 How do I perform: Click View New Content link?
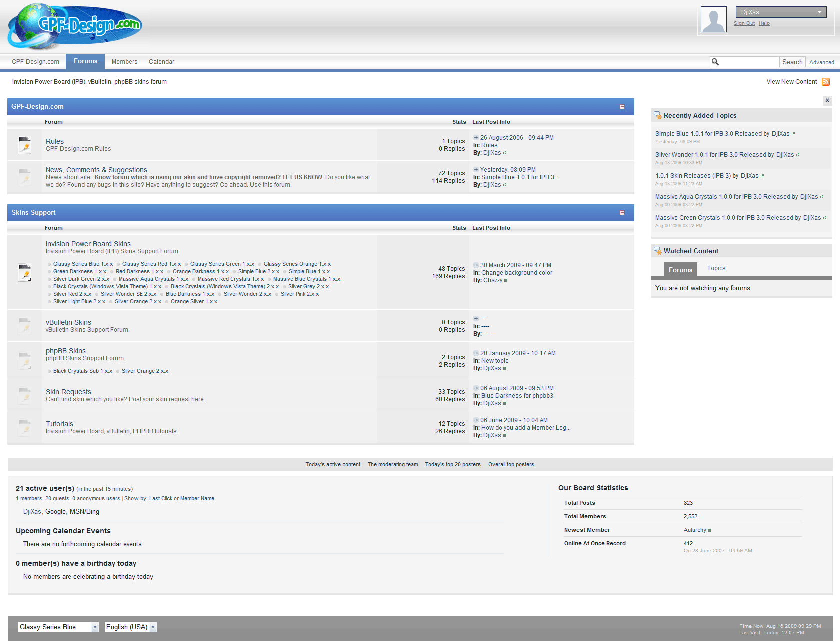(x=791, y=82)
